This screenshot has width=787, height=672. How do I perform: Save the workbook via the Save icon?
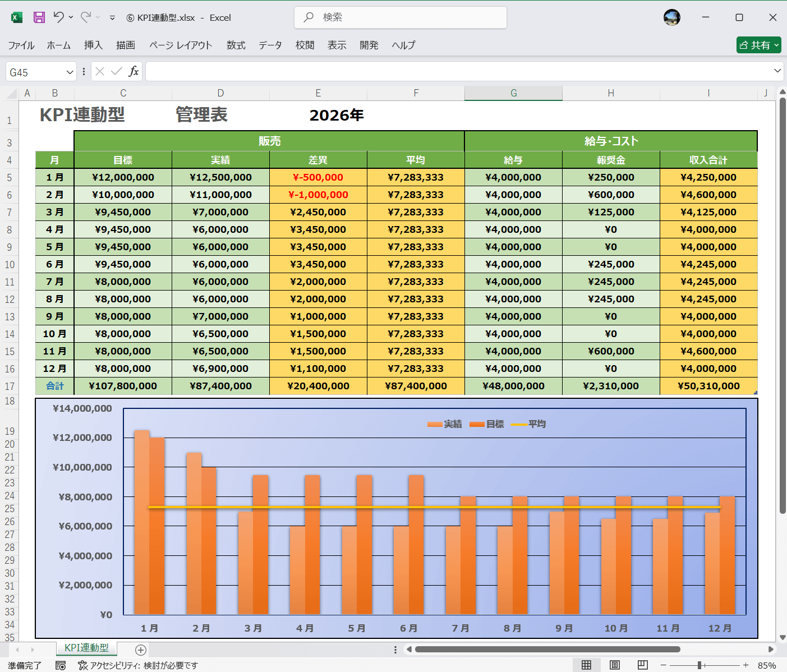click(x=38, y=17)
